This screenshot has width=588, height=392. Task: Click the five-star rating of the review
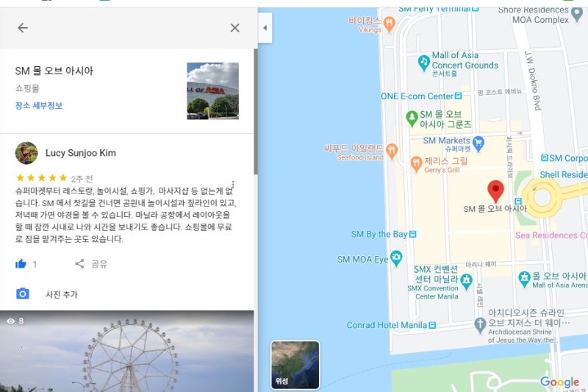click(x=41, y=178)
